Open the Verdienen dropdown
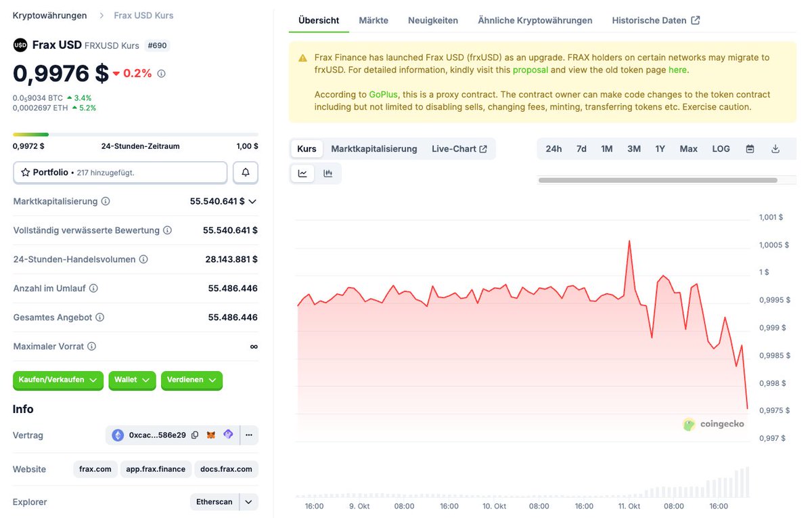This screenshot has width=812, height=518. 191,381
